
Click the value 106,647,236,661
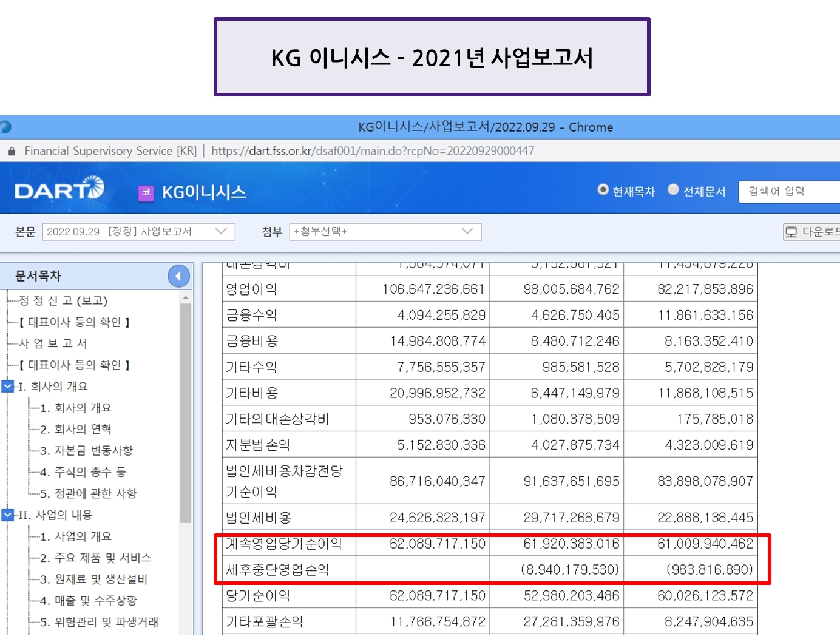[433, 289]
